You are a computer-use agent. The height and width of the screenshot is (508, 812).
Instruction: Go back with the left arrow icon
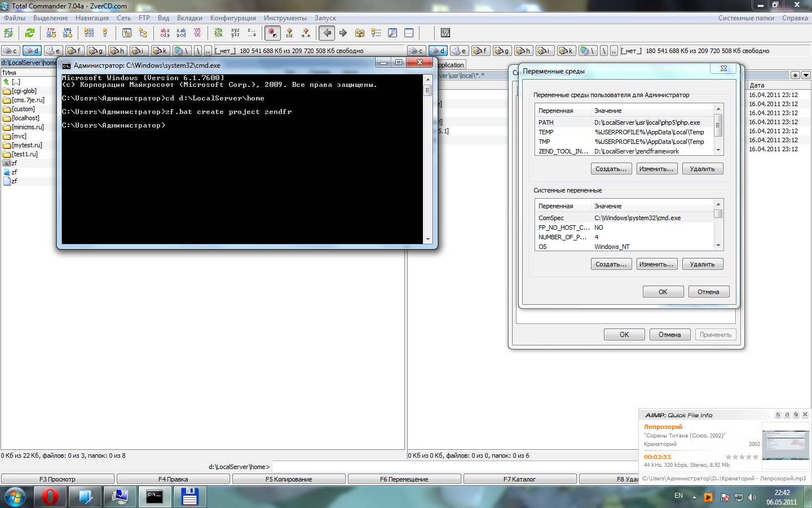326,33
